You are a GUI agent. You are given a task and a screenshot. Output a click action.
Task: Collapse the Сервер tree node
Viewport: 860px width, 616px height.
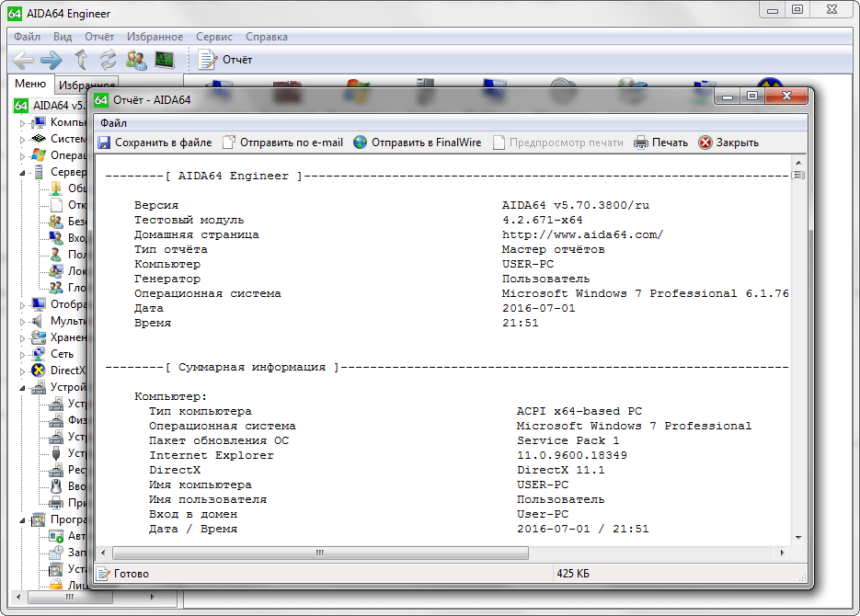pyautogui.click(x=23, y=172)
